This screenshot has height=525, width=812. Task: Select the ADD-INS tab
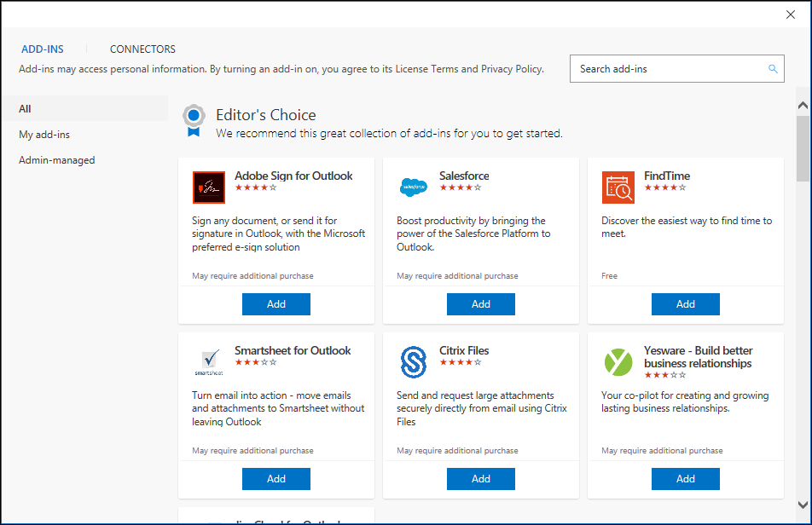(43, 49)
